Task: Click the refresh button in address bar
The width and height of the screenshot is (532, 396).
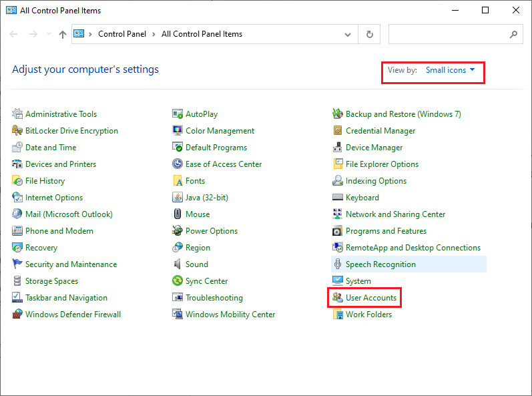Action: click(369, 34)
